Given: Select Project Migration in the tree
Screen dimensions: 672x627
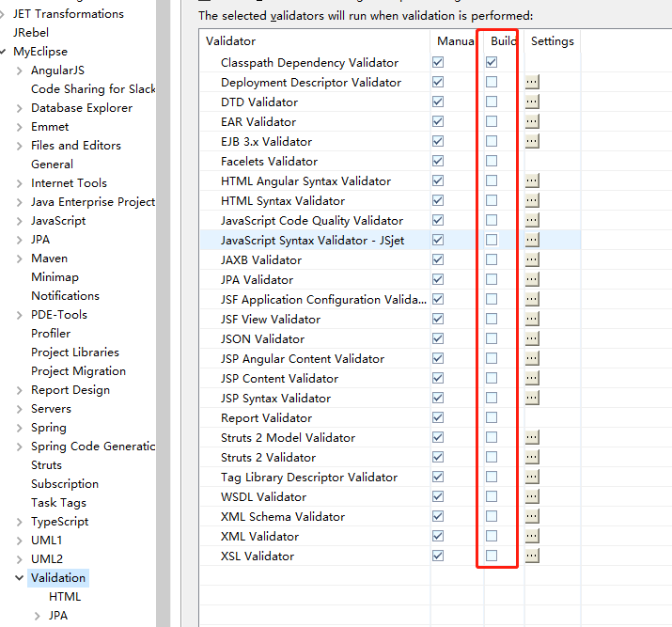Looking at the screenshot, I should coord(78,371).
